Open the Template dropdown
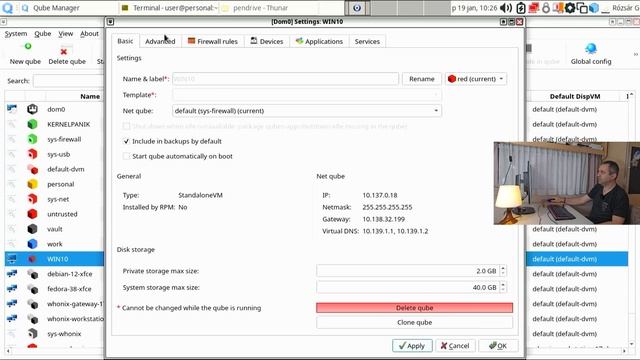 (x=307, y=95)
